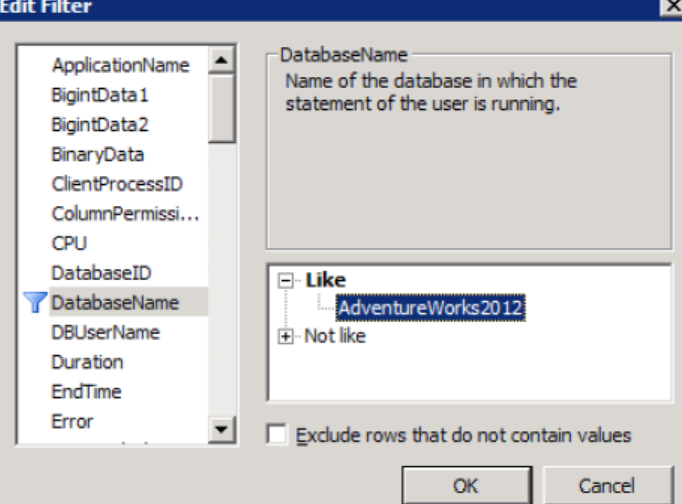Viewport: 682px width, 504px height.
Task: Select BigintData1 in the column list
Action: click(x=100, y=95)
